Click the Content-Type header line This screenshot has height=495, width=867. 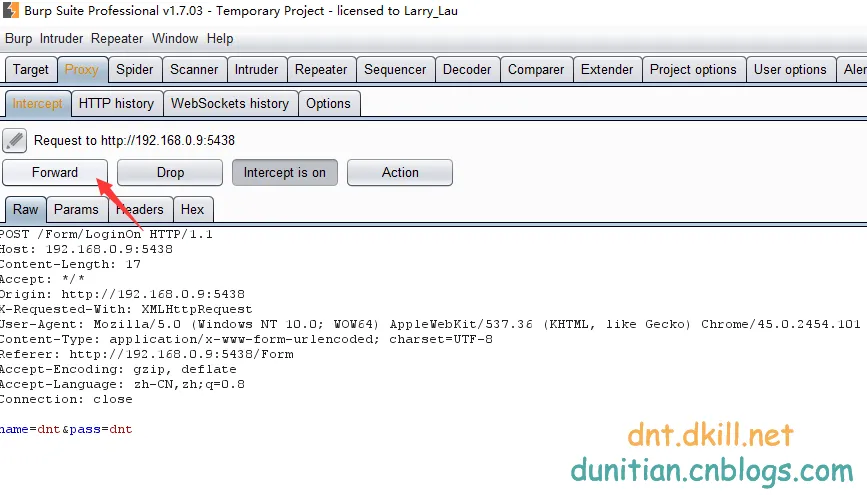click(x=246, y=339)
